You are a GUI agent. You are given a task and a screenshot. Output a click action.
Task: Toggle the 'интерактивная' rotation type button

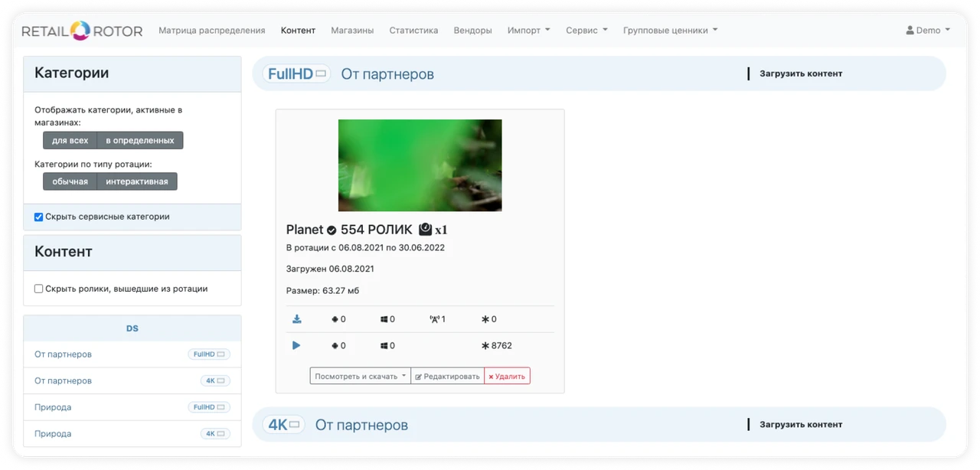coord(137,181)
